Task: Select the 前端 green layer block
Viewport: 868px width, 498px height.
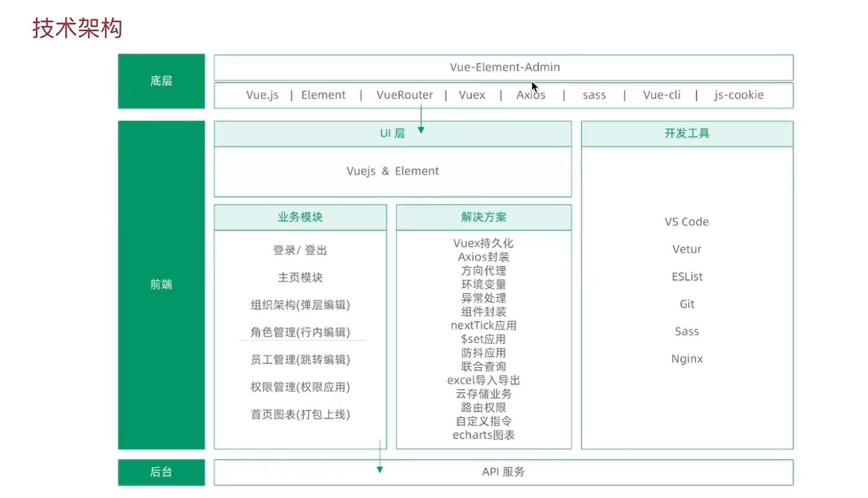Action: (x=162, y=285)
